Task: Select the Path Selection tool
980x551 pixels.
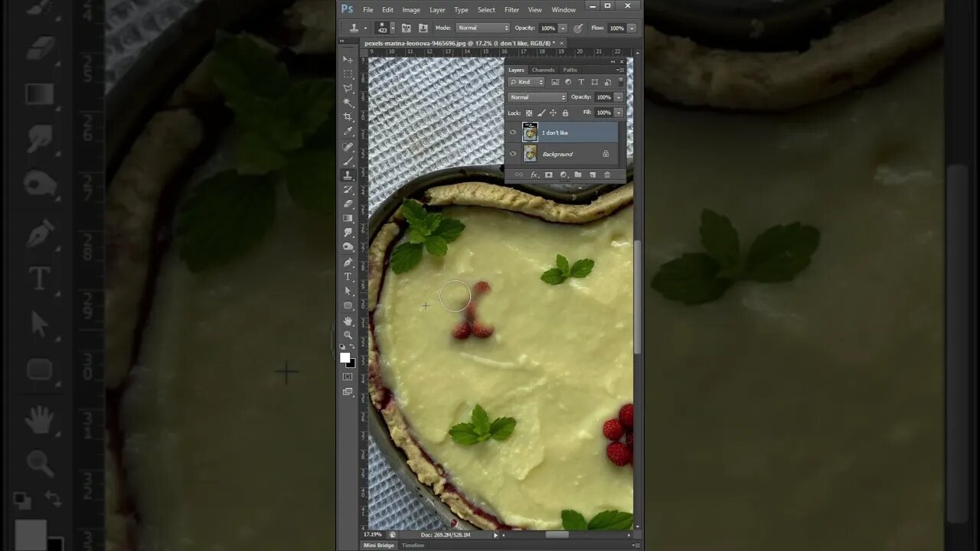Action: coord(348,291)
